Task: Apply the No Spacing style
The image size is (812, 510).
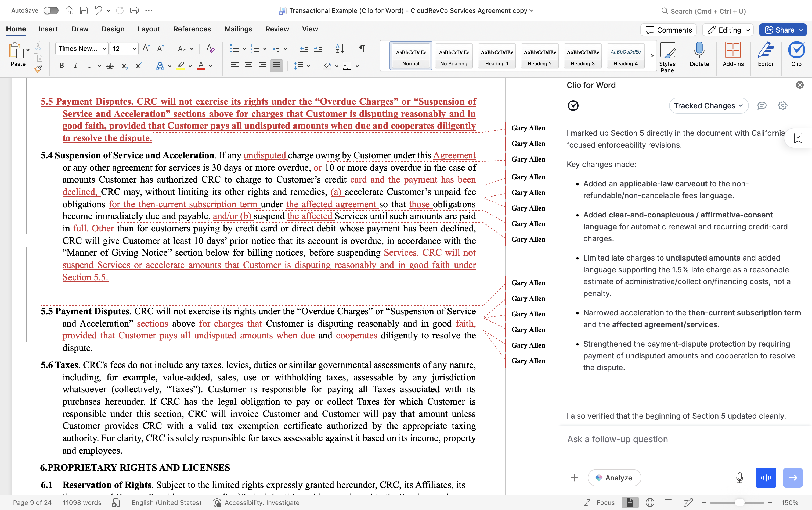Action: coord(453,56)
